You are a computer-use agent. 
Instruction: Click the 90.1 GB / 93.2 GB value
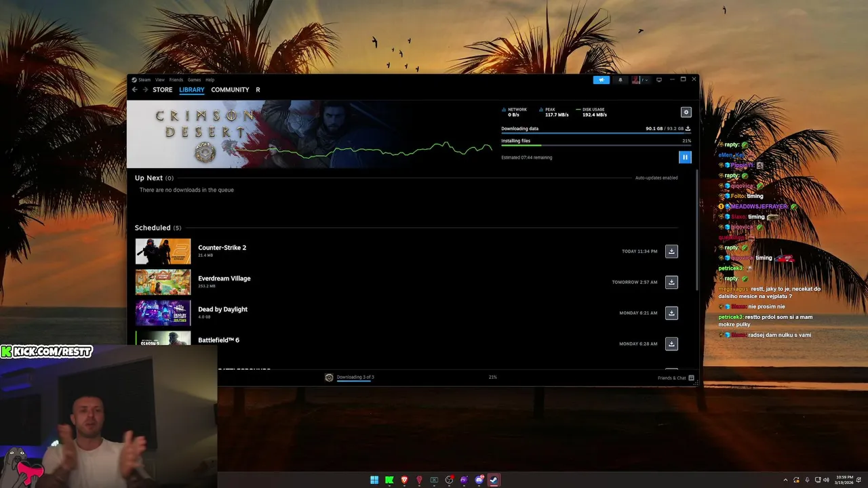(x=665, y=128)
